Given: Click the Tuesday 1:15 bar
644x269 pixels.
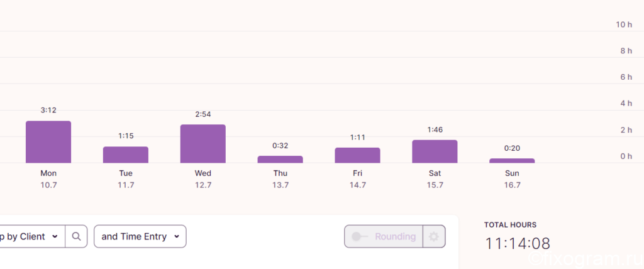Looking at the screenshot, I should tap(126, 155).
